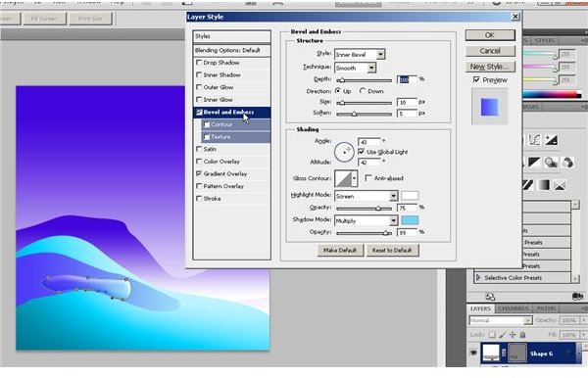Switch to the Styles panel tab
The width and height of the screenshot is (588, 378).
pos(545,40)
